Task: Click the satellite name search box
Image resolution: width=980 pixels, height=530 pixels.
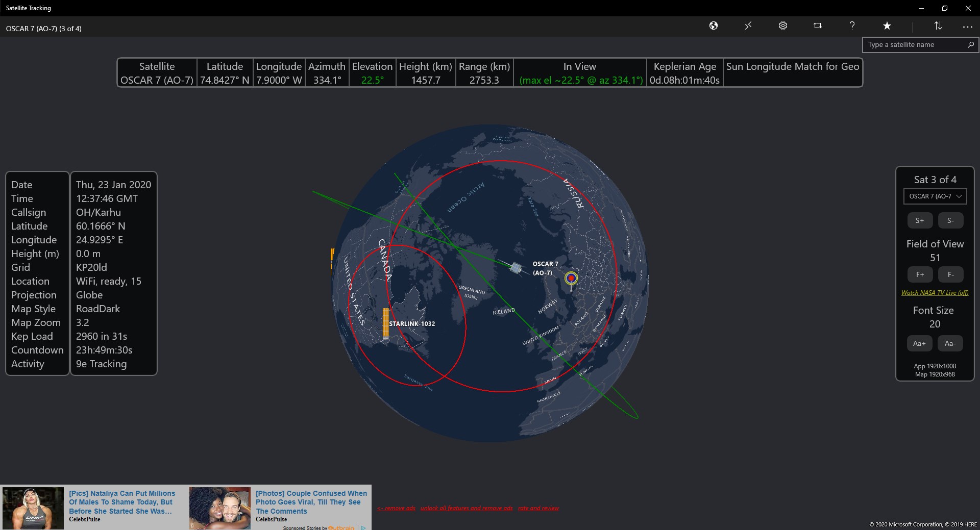Action: [916, 45]
